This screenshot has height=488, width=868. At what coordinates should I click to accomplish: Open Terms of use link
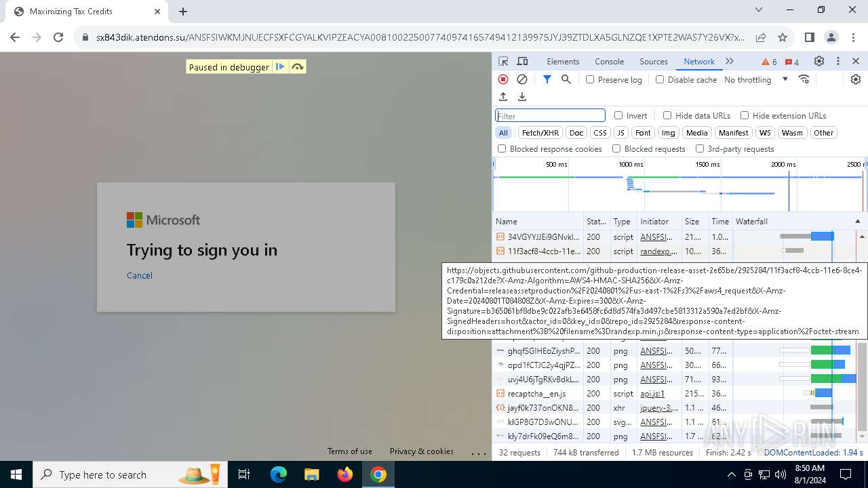click(349, 451)
